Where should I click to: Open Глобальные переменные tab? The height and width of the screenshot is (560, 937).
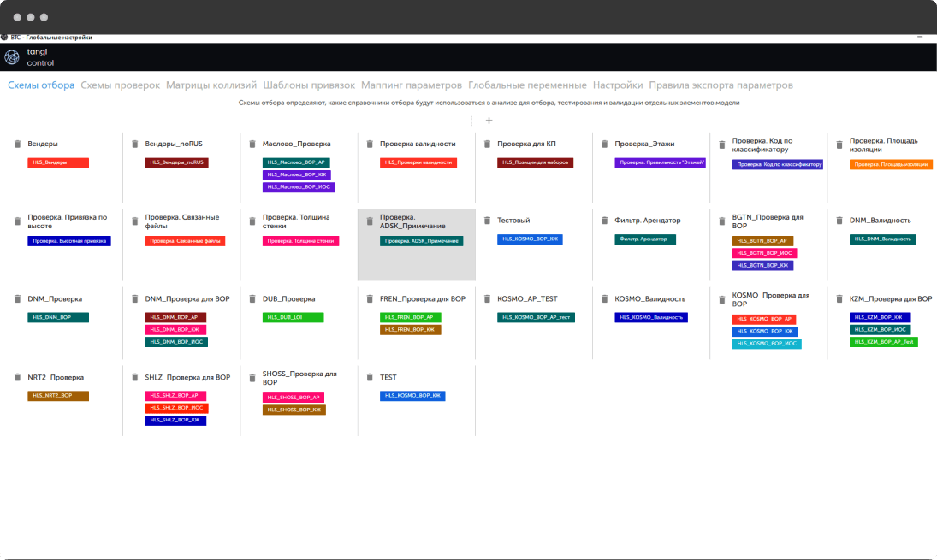528,85
